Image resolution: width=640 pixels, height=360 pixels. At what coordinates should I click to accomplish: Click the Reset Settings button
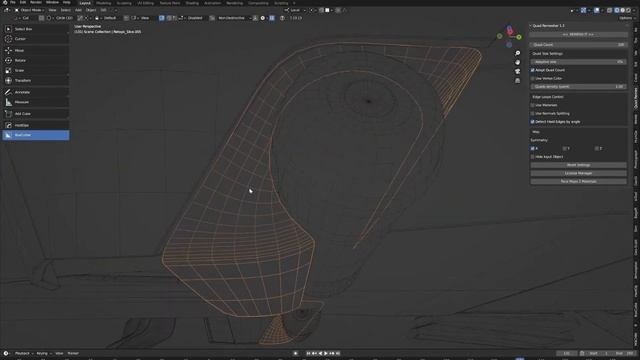578,165
